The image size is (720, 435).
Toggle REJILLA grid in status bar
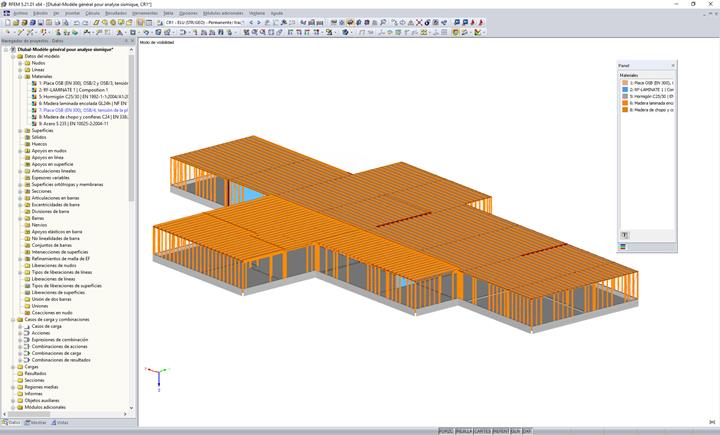(x=464, y=431)
